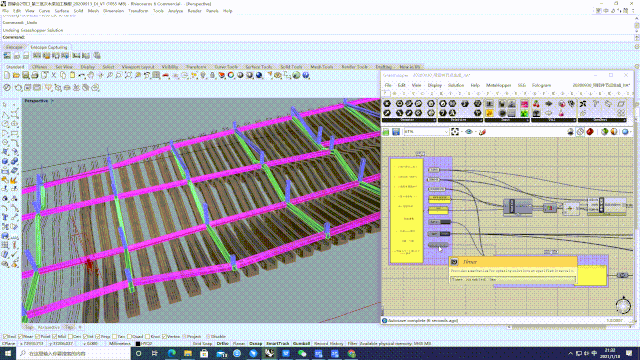Image resolution: width=640 pixels, height=360 pixels.
Task: Click the New file icon in Rhino toolbar
Action: coord(7,76)
